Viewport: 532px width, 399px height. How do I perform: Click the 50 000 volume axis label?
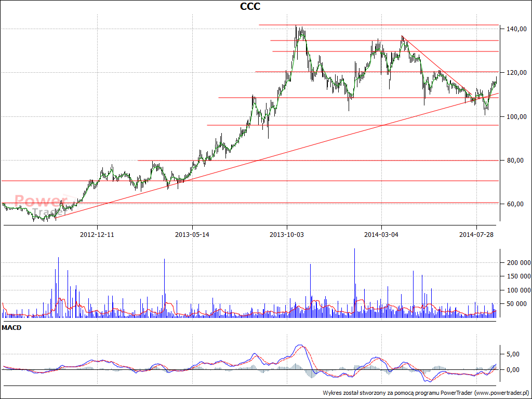(x=518, y=304)
